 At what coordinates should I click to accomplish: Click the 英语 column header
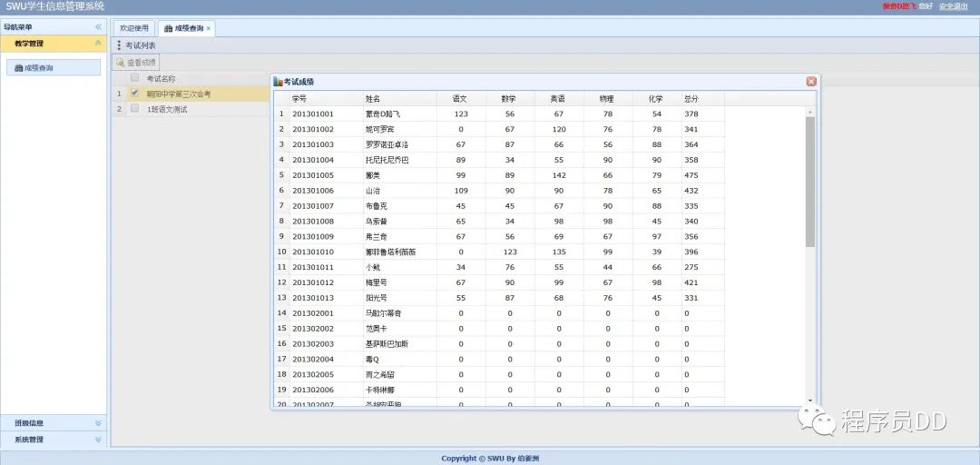pos(559,99)
